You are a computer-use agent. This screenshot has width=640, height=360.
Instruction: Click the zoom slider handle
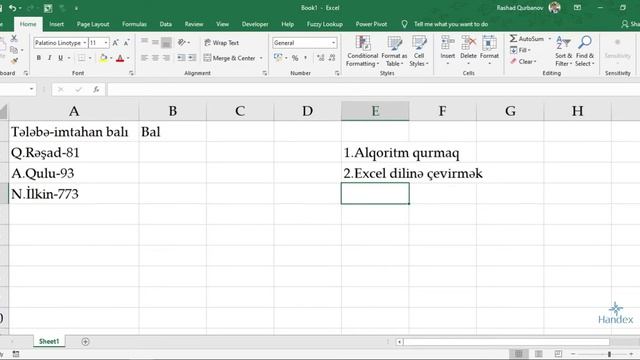[609, 354]
